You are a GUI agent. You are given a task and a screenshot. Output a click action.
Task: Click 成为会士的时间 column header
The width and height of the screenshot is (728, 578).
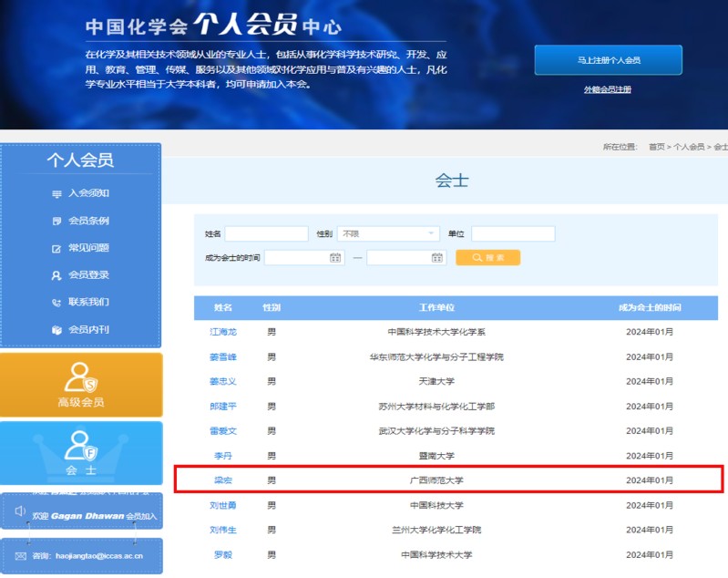click(x=650, y=307)
